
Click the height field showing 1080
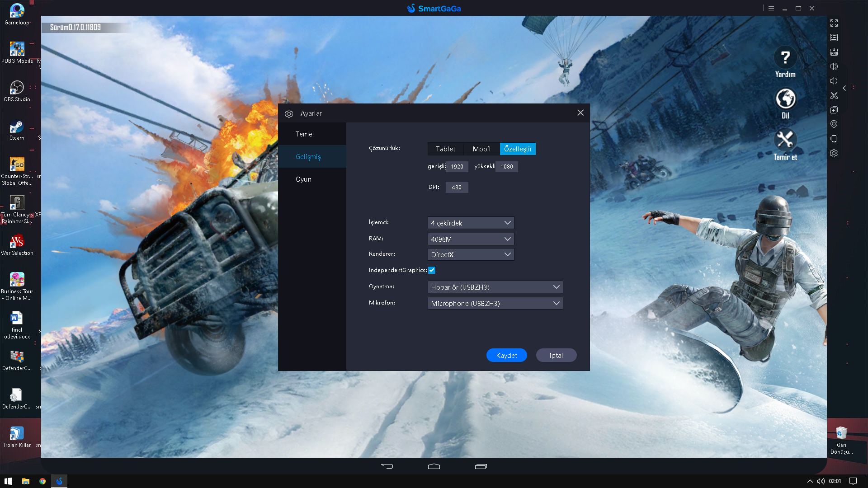(x=507, y=166)
